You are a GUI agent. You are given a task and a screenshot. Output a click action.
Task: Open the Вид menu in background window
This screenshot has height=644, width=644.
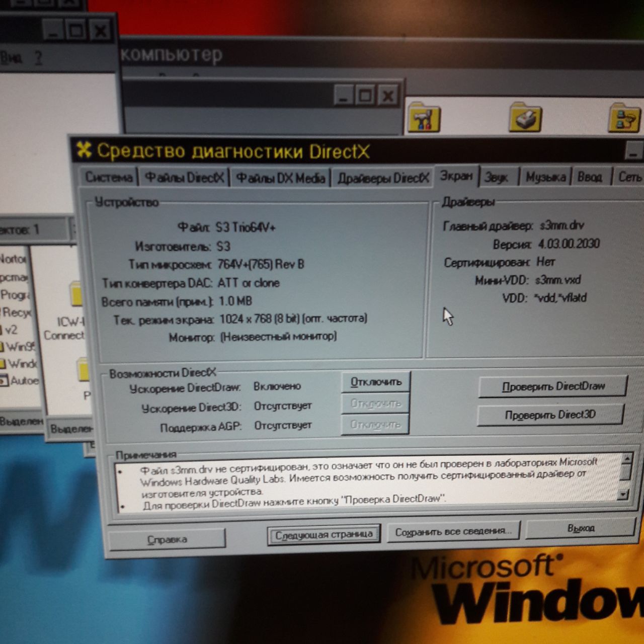[11, 58]
